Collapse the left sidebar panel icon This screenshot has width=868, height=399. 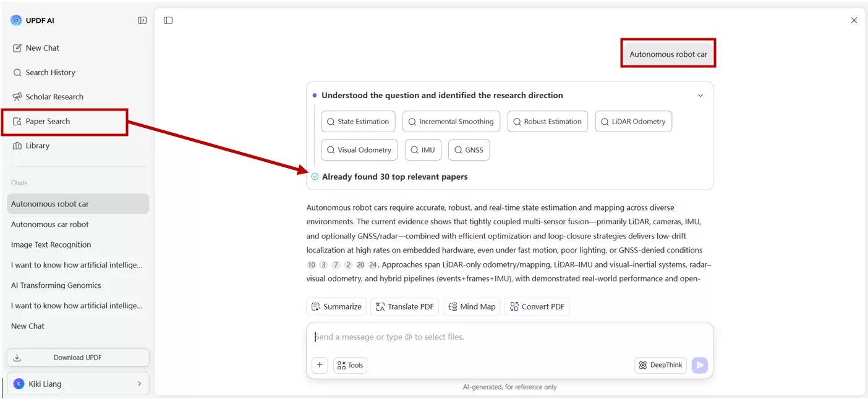[x=142, y=20]
